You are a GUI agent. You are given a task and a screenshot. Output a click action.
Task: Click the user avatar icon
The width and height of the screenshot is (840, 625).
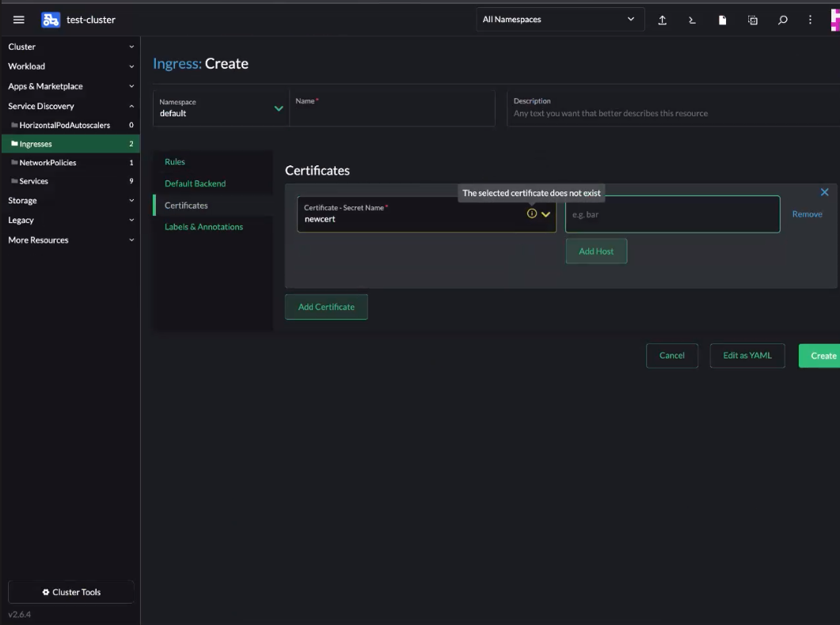click(834, 20)
